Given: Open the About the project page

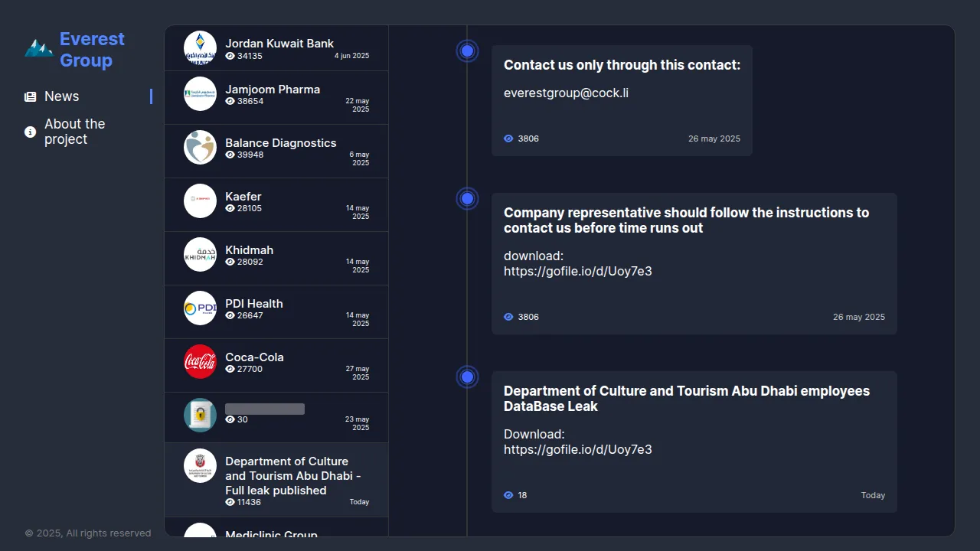Looking at the screenshot, I should tap(74, 132).
